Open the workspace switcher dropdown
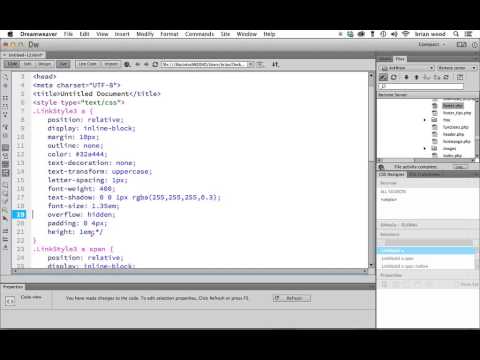Image resolution: width=480 pixels, height=360 pixels. 432,44
